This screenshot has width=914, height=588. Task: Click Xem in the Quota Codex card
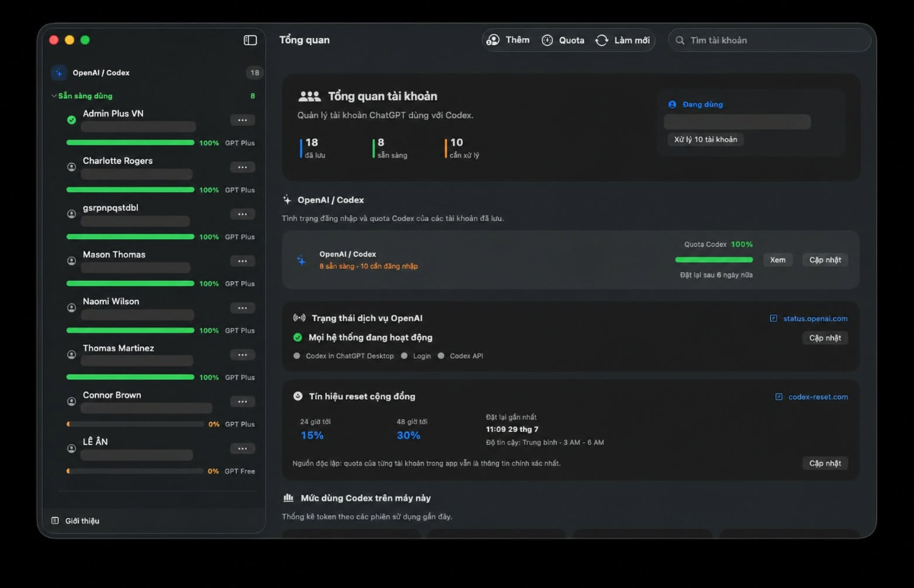point(778,260)
